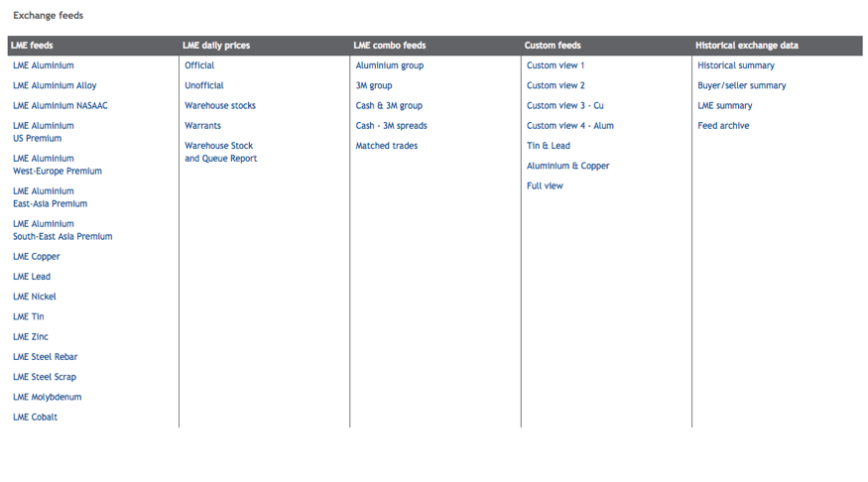Open LME Aluminium US Premium feed
Viewport: 868px width, 482px height.
pos(44,132)
